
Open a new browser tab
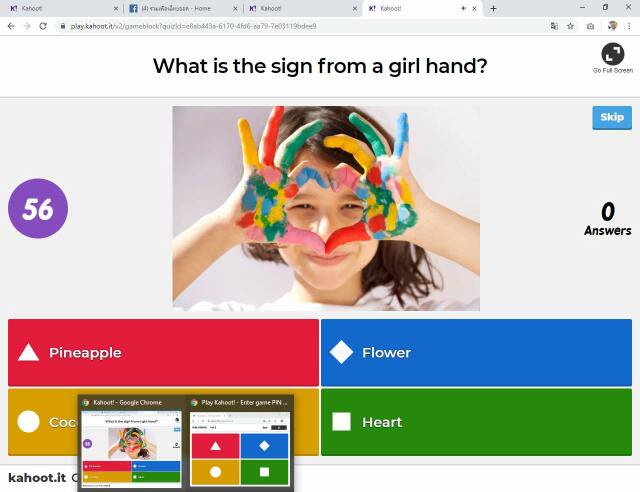click(493, 8)
